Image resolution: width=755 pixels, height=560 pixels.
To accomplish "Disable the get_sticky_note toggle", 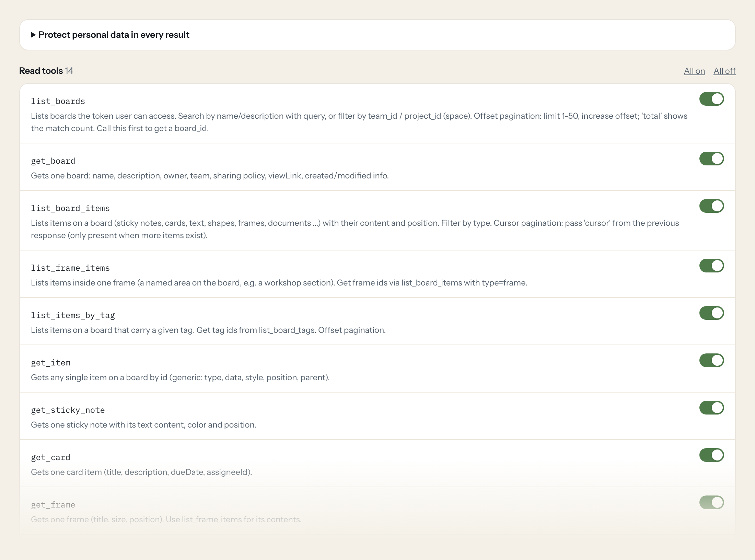I will (x=711, y=408).
